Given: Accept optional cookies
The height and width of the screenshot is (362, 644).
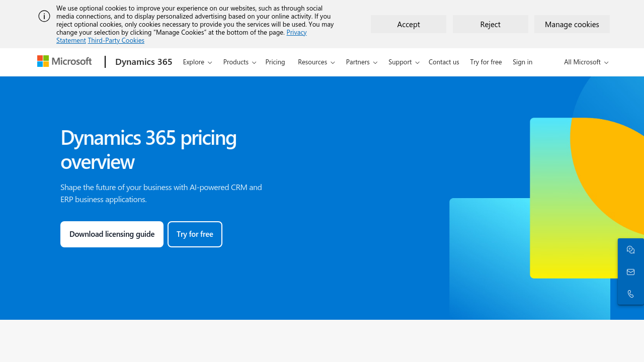Looking at the screenshot, I should [x=409, y=24].
